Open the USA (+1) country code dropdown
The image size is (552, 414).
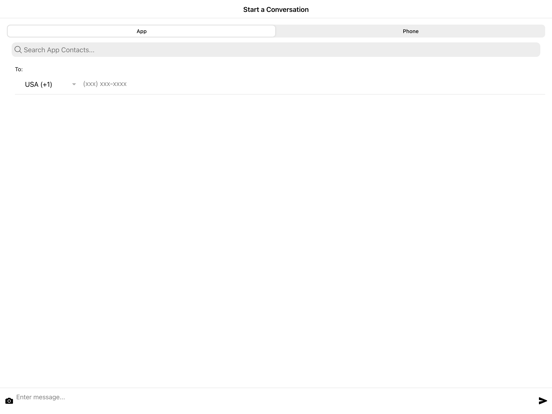50,84
